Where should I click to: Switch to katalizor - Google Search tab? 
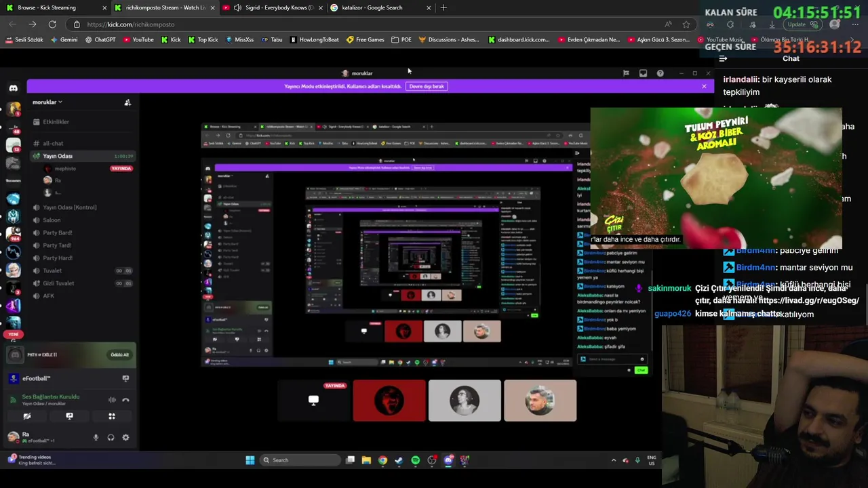[x=381, y=7]
